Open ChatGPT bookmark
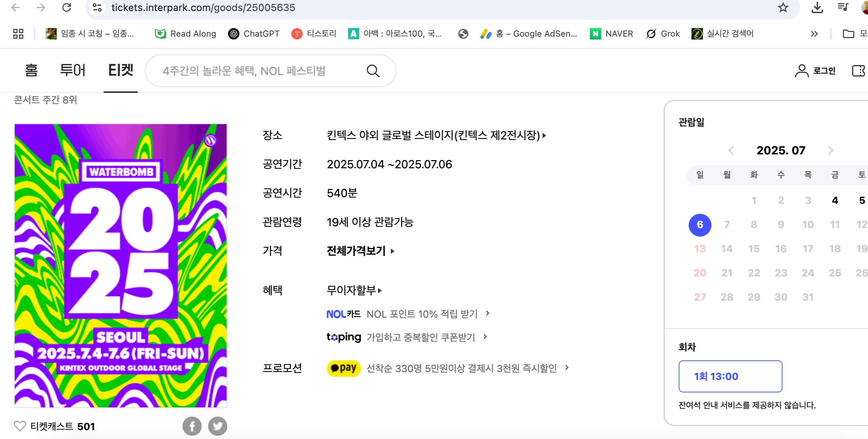 (254, 34)
